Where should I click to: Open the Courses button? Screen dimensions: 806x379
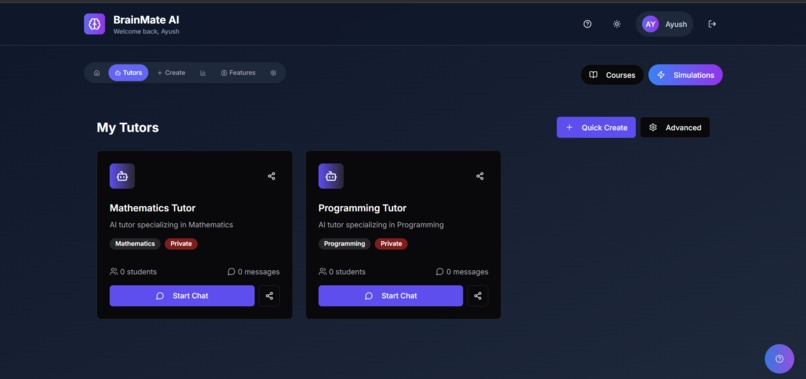[x=612, y=75]
